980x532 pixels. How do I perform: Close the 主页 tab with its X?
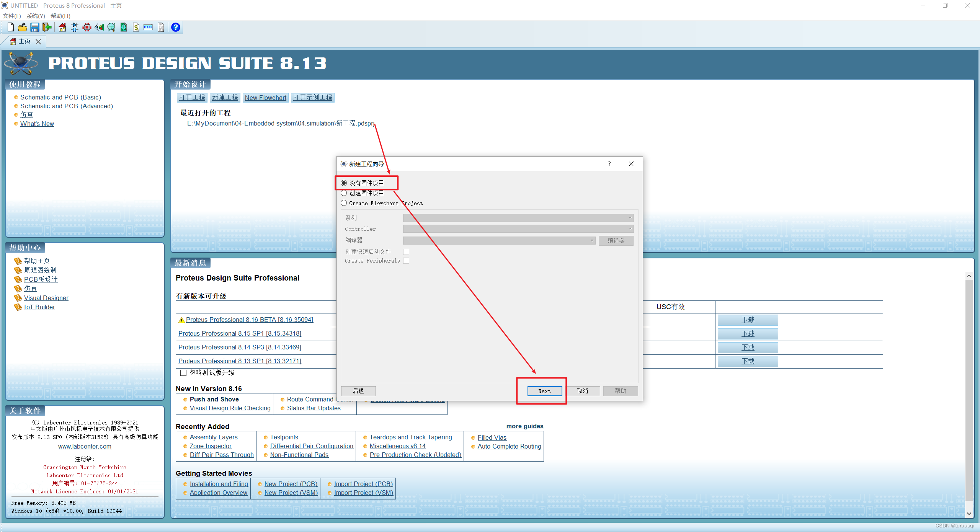click(38, 42)
